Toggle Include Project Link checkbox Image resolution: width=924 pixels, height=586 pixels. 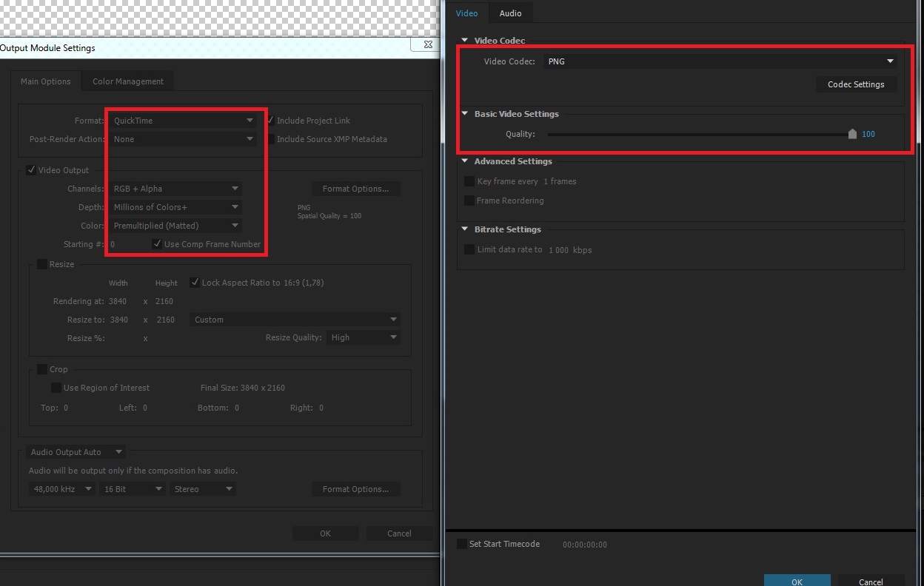tap(271, 120)
